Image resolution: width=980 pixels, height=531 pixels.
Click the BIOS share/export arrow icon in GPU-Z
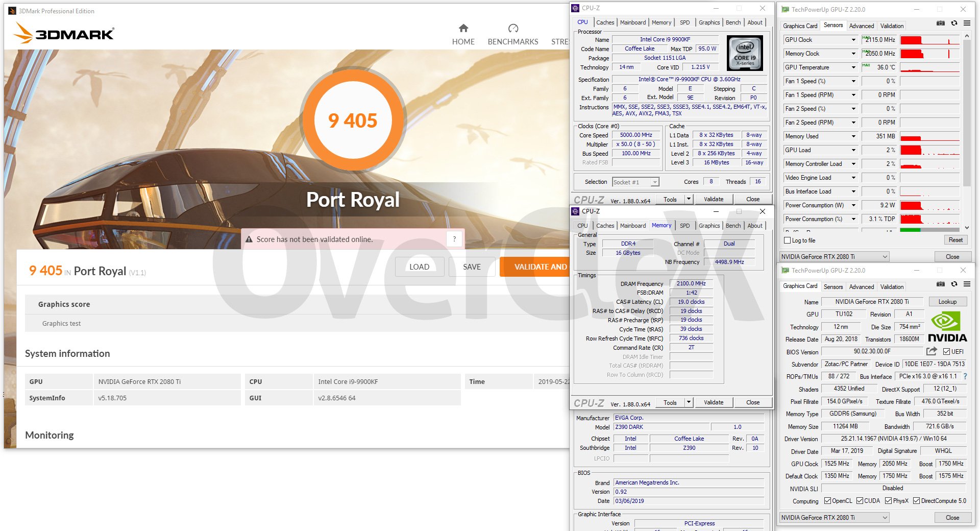(x=932, y=351)
